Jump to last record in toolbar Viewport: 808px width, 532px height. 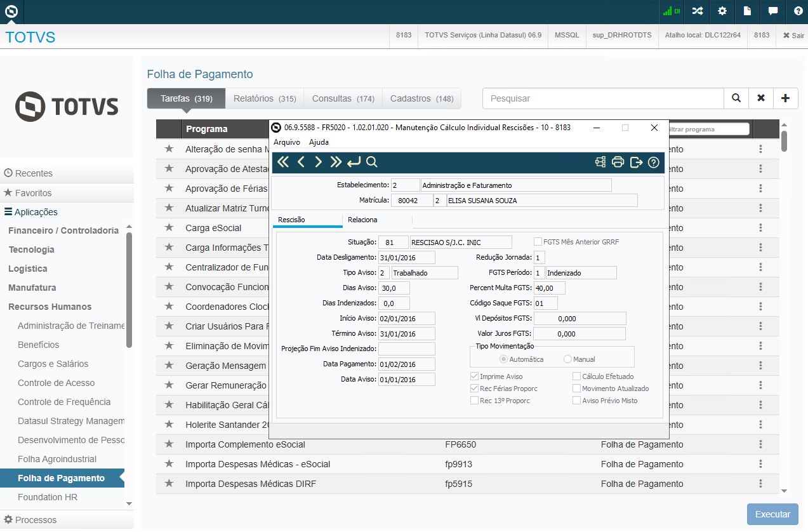[x=336, y=163]
